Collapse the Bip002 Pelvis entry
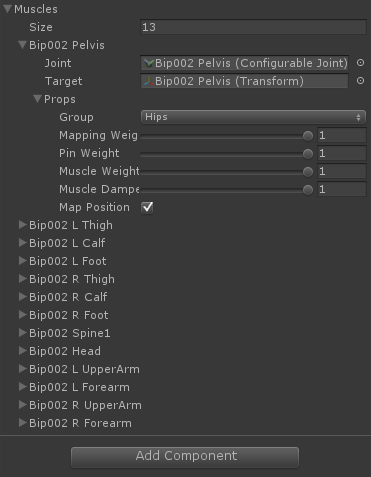The image size is (371, 477). [22, 45]
